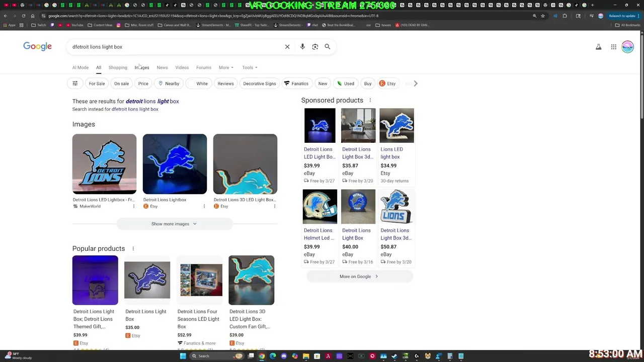This screenshot has height=362, width=644.
Task: Open Chrome home page button
Action: (x=33, y=16)
